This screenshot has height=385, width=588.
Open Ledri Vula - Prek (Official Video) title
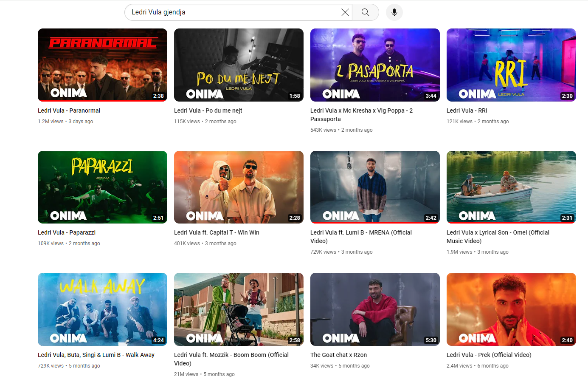coord(489,355)
